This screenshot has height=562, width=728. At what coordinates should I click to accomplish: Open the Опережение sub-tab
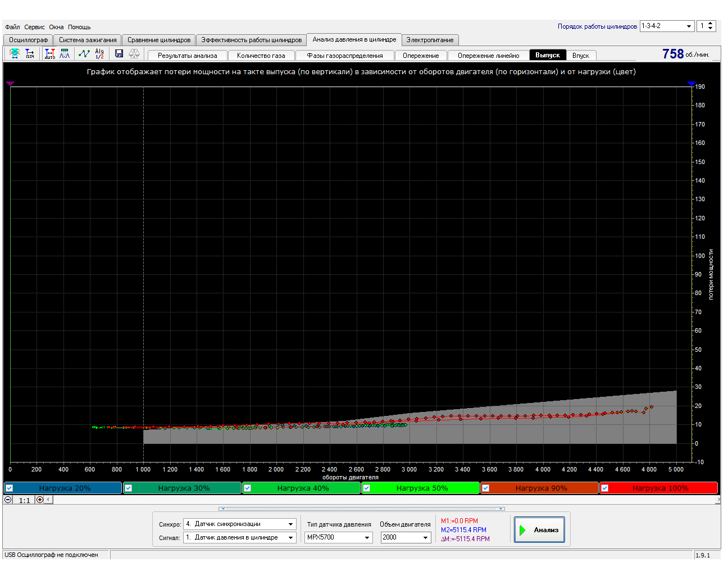(x=421, y=56)
